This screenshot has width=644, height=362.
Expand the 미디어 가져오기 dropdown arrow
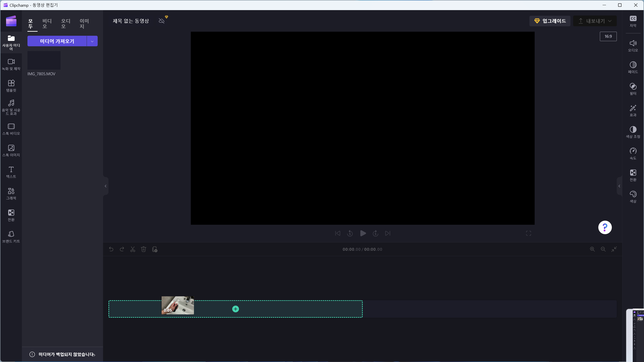click(92, 41)
